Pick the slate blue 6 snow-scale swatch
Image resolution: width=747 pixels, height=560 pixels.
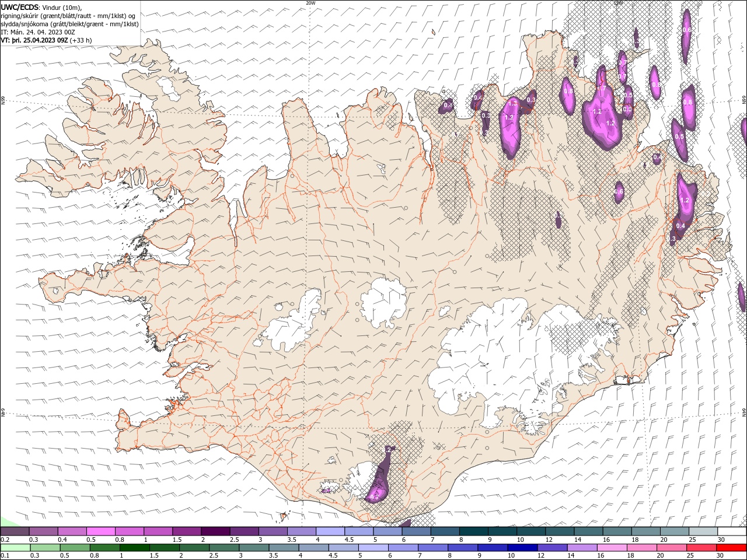pyautogui.click(x=416, y=531)
